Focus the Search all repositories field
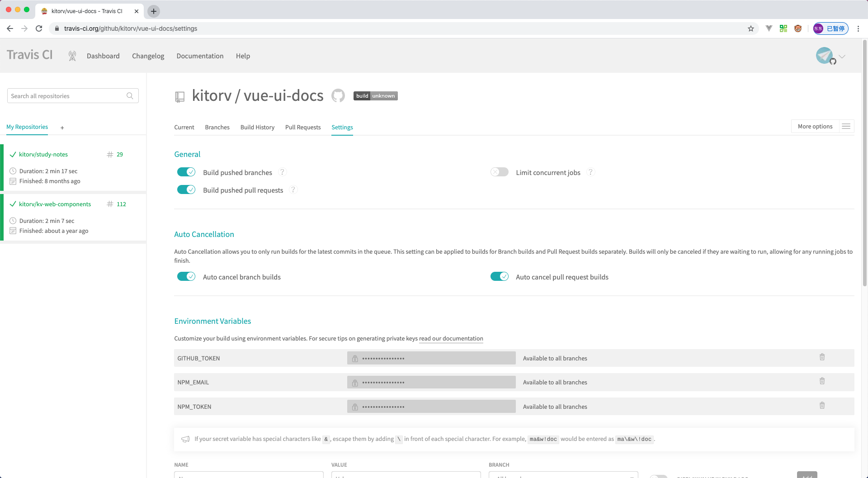This screenshot has width=868, height=478. coord(73,96)
